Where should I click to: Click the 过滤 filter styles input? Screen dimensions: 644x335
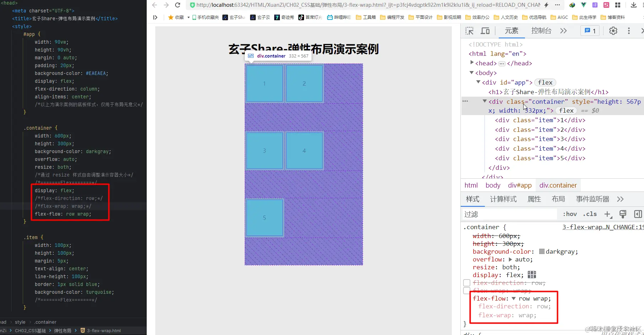click(509, 214)
